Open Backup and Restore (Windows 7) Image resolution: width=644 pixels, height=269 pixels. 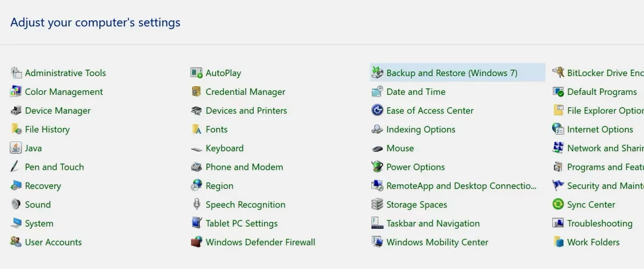tap(452, 73)
